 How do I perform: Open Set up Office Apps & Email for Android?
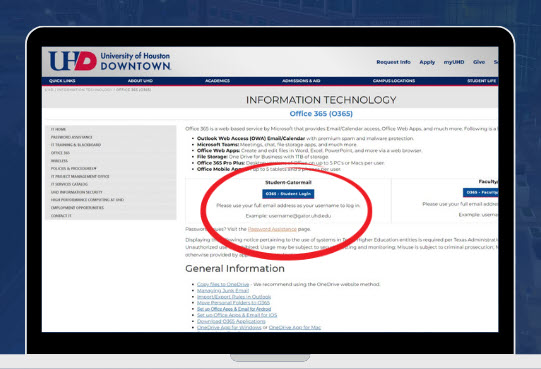point(234,309)
